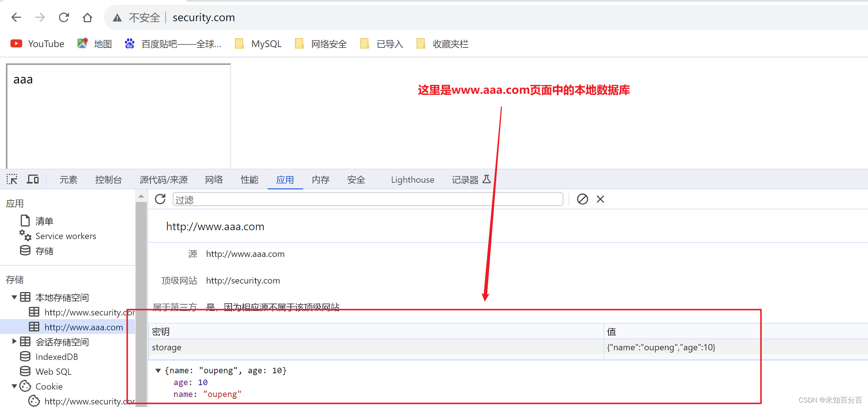Click the 过滤 filter input field
This screenshot has width=868, height=407.
(367, 199)
